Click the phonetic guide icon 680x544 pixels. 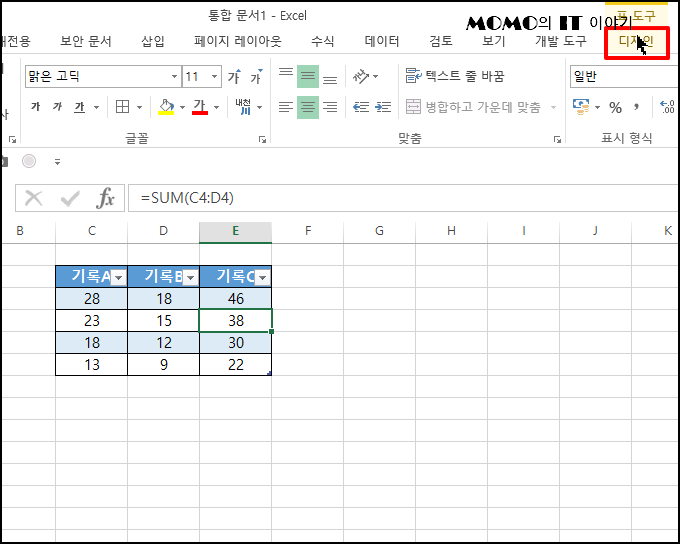click(243, 107)
